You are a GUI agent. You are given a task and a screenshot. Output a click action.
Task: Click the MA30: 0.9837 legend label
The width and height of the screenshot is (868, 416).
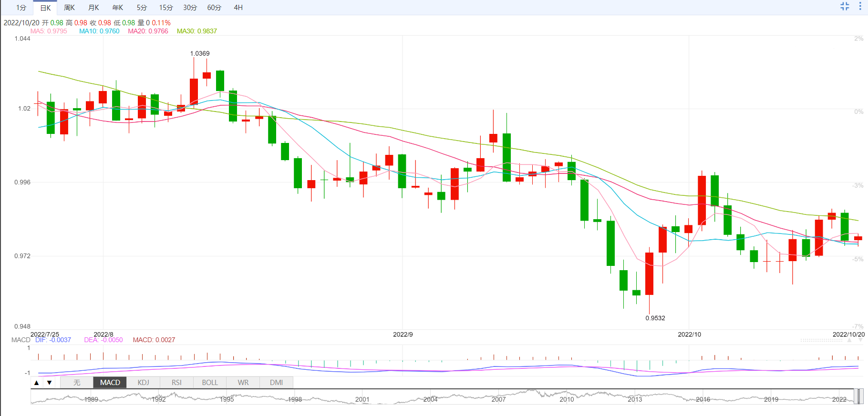point(197,31)
